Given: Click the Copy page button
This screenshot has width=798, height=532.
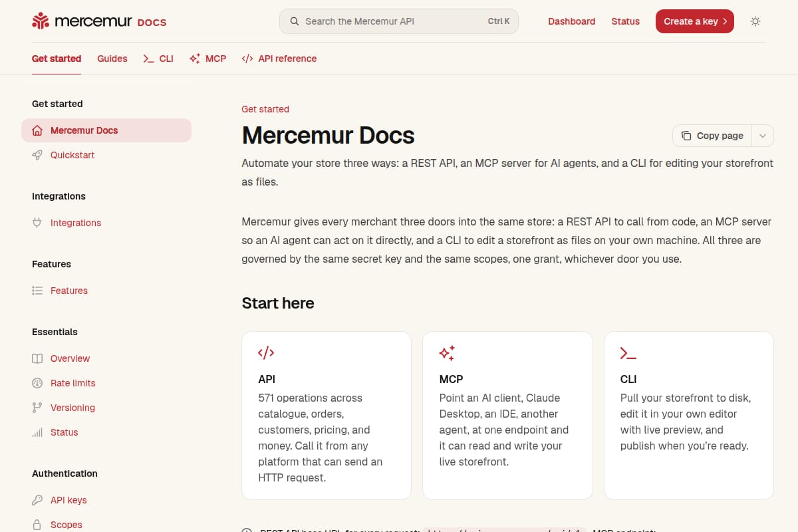Looking at the screenshot, I should (x=712, y=136).
